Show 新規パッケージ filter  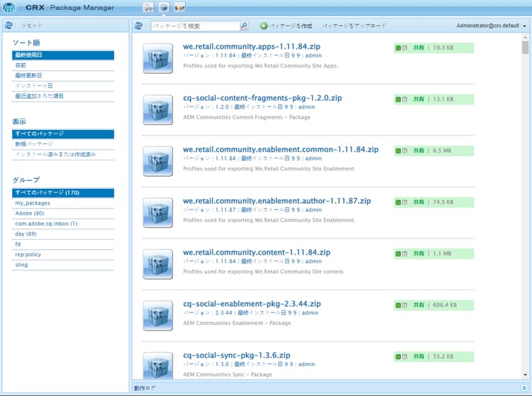tap(62, 144)
